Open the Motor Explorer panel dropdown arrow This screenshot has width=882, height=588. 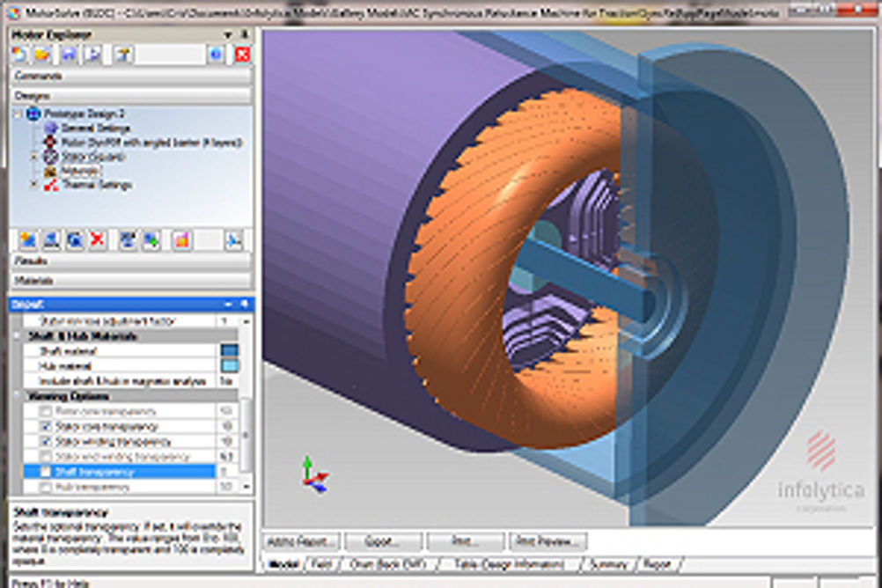(x=228, y=35)
